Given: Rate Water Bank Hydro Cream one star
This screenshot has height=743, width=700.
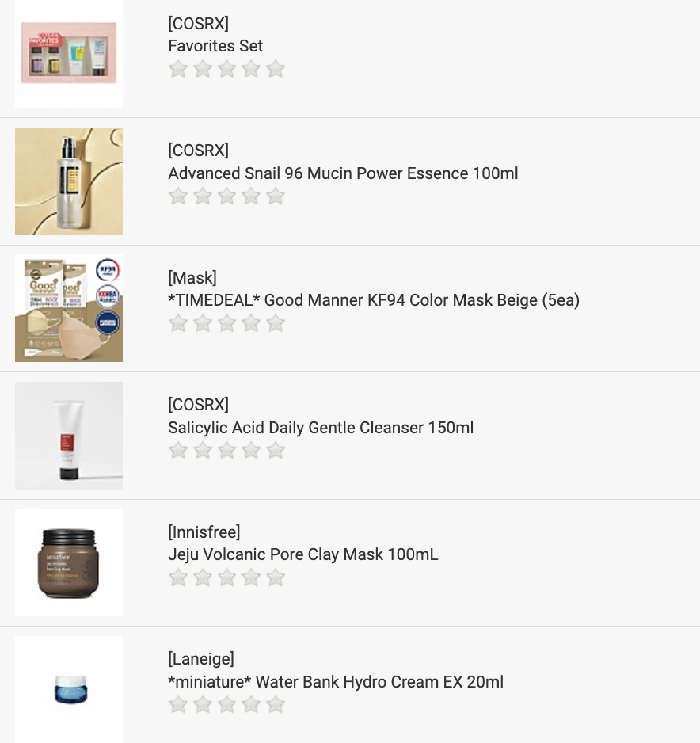Looking at the screenshot, I should [x=178, y=705].
